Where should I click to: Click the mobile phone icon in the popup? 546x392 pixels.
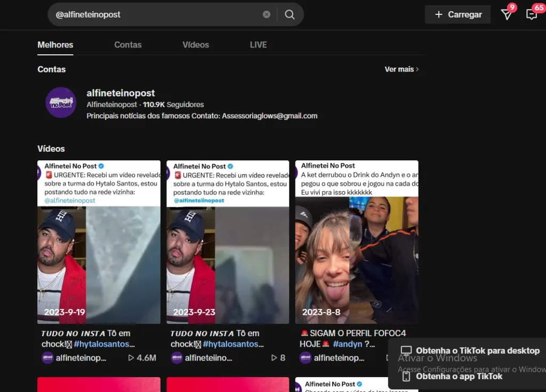[x=406, y=376]
